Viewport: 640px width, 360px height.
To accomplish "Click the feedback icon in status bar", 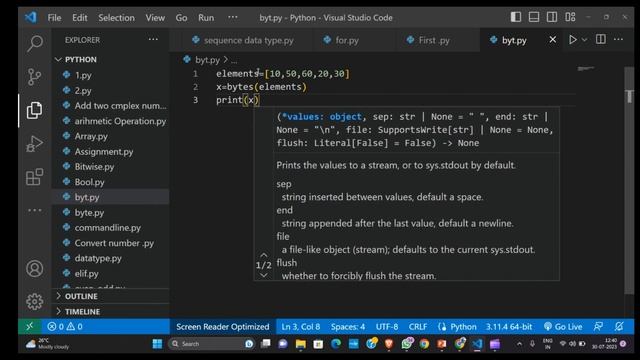I will 598,327.
